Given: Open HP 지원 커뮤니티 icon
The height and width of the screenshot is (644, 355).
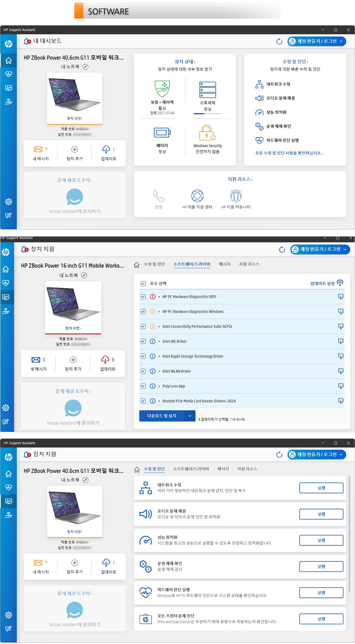Looking at the screenshot, I should pos(236,196).
